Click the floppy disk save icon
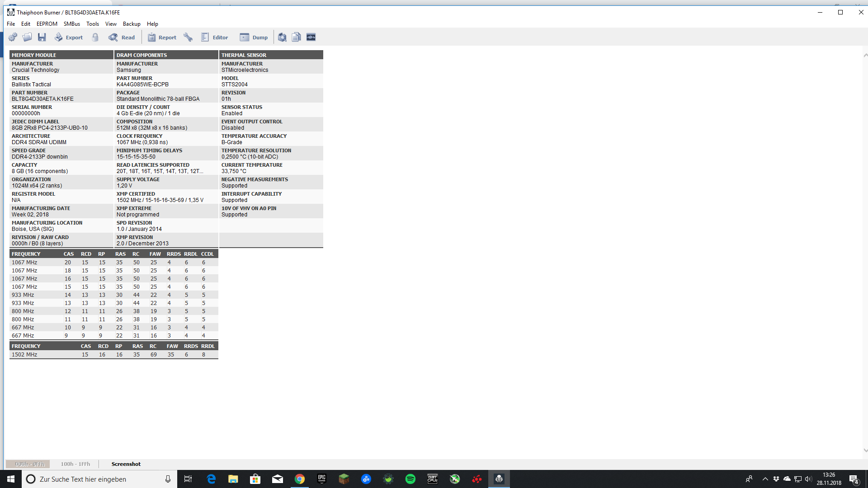This screenshot has width=868, height=488. pyautogui.click(x=42, y=38)
